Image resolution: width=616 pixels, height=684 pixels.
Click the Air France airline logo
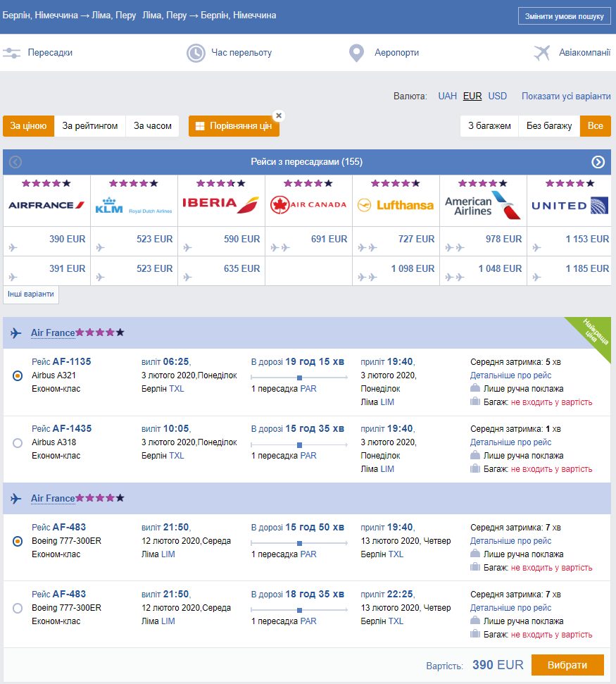pyautogui.click(x=46, y=205)
